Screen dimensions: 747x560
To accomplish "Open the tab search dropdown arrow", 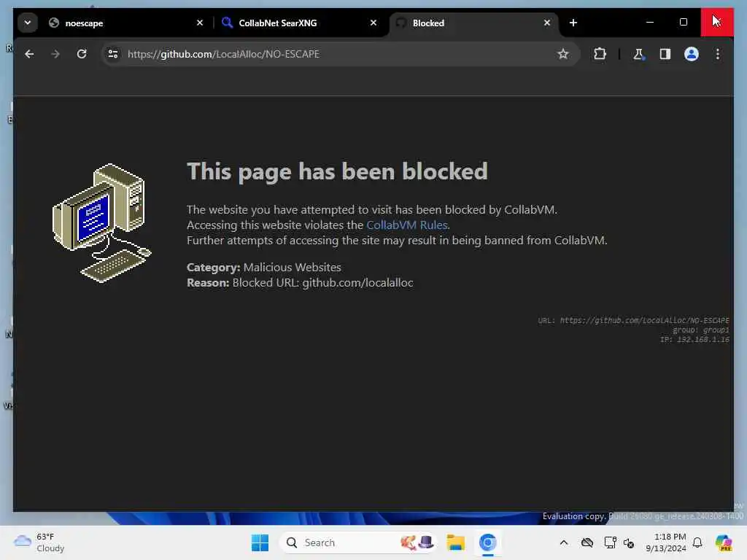I will tap(28, 23).
